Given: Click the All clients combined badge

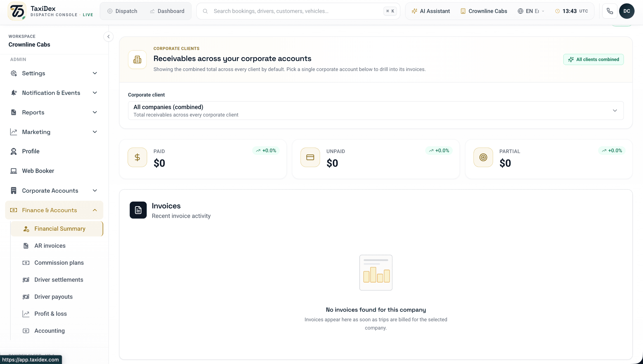Looking at the screenshot, I should tap(594, 60).
